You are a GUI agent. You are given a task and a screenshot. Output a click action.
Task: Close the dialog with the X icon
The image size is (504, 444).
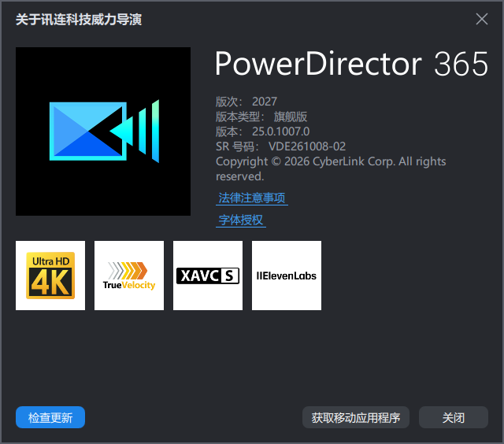[x=481, y=19]
